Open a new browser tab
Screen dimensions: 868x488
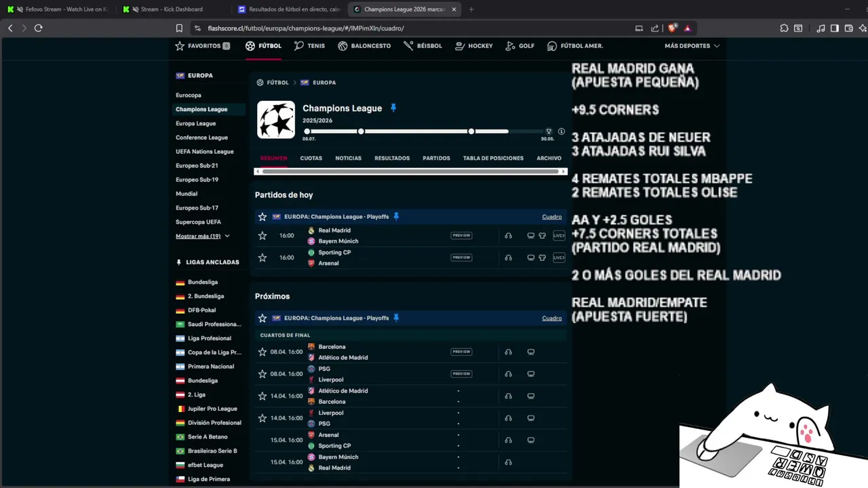click(471, 9)
